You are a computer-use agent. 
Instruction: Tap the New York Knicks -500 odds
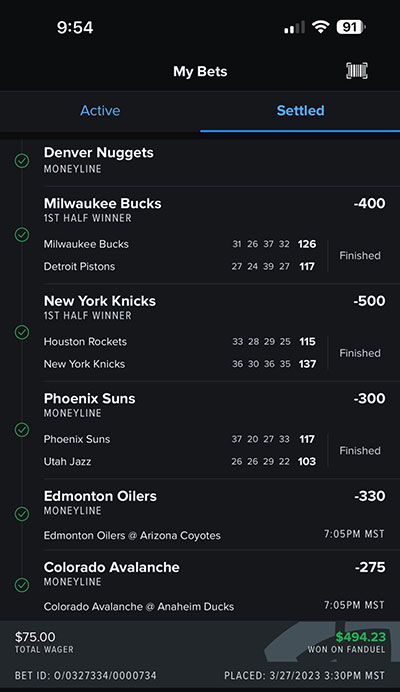coord(369,301)
